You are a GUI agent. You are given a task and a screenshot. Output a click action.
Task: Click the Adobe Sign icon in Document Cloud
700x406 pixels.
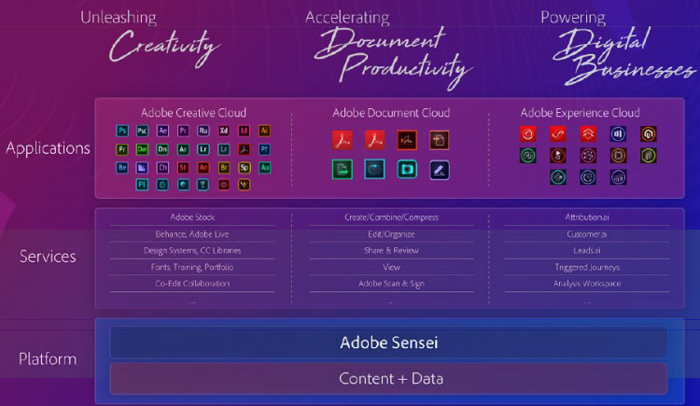click(406, 139)
